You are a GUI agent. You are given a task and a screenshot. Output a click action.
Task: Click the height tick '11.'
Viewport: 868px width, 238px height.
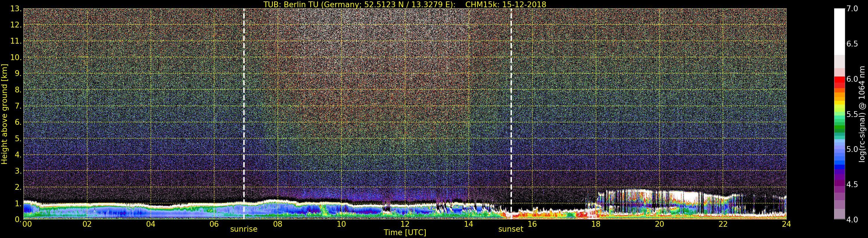(x=16, y=41)
